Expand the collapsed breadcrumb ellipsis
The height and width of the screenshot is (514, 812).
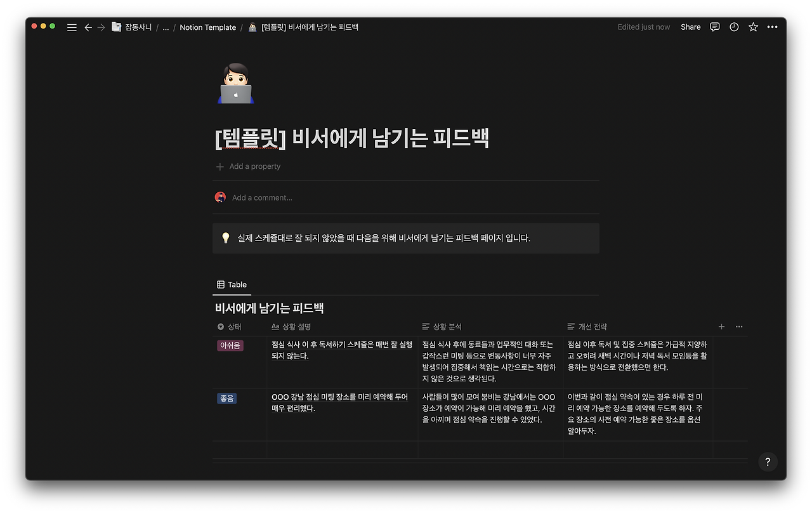(166, 27)
